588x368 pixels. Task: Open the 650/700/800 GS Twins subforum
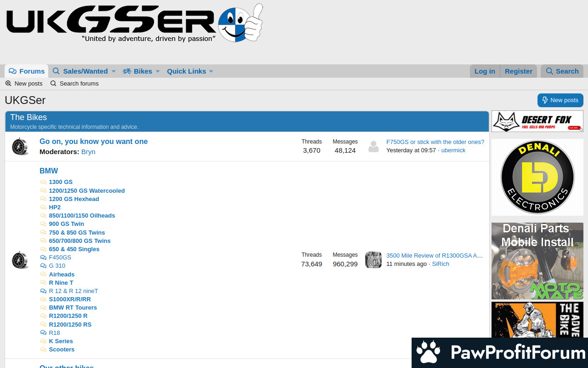(x=80, y=241)
